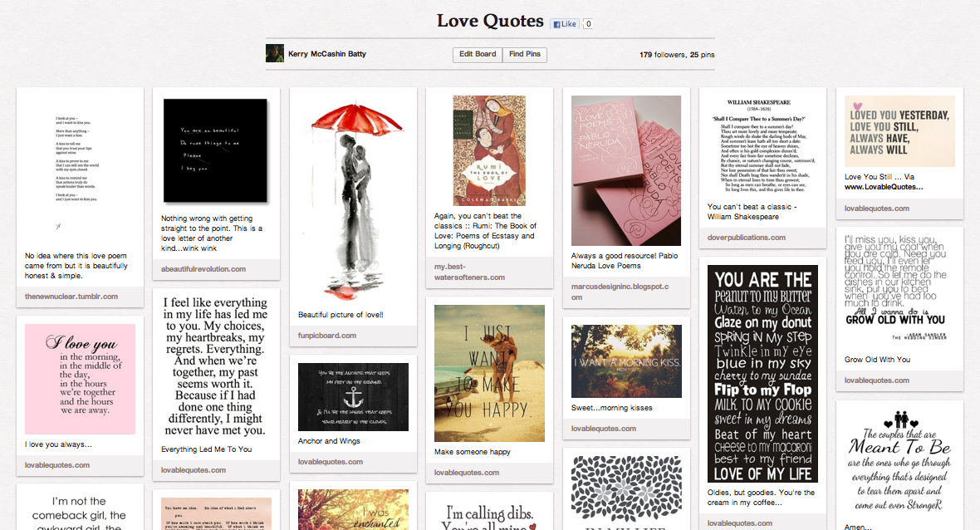This screenshot has width=980, height=530.
Task: Open the pink 'I love you' quote image
Action: pos(80,379)
